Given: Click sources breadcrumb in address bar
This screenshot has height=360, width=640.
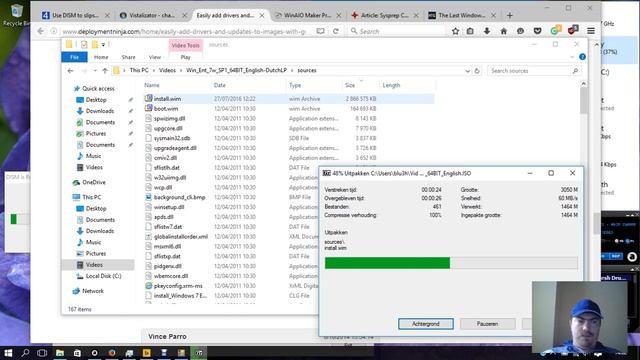Looking at the screenshot, I should (307, 71).
